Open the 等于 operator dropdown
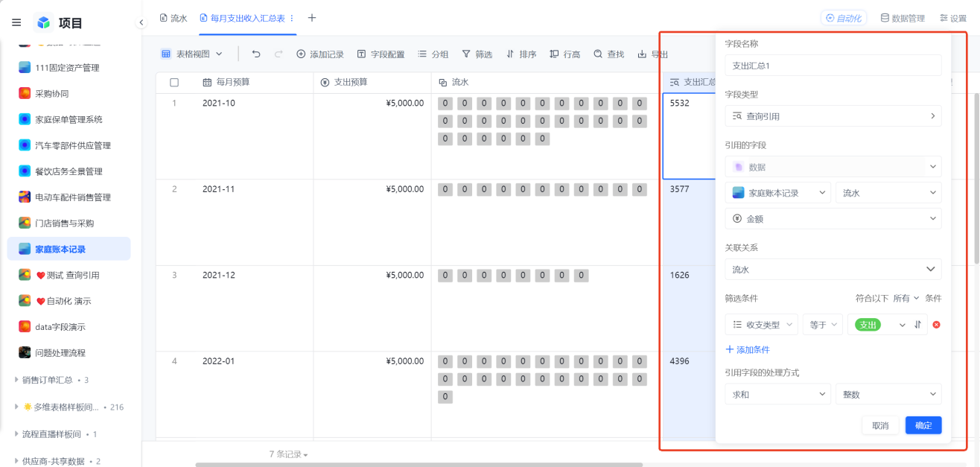Viewport: 980px width, 467px height. pyautogui.click(x=822, y=325)
